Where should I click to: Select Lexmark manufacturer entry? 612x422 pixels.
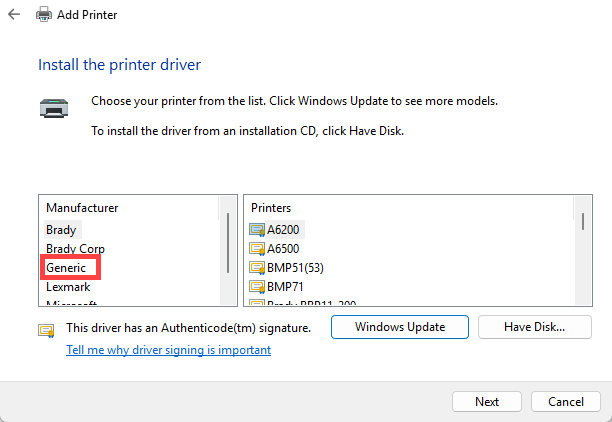tap(68, 287)
